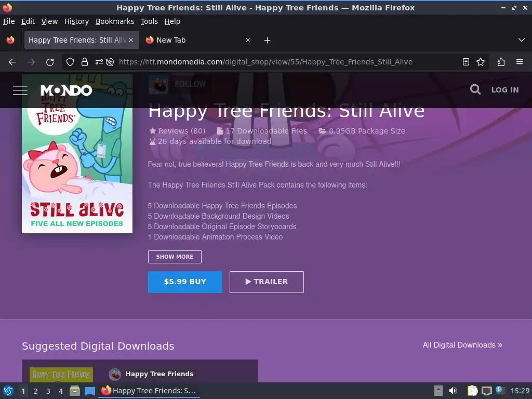Open the desktop start menu icon
This screenshot has height=399, width=532.
[8, 391]
